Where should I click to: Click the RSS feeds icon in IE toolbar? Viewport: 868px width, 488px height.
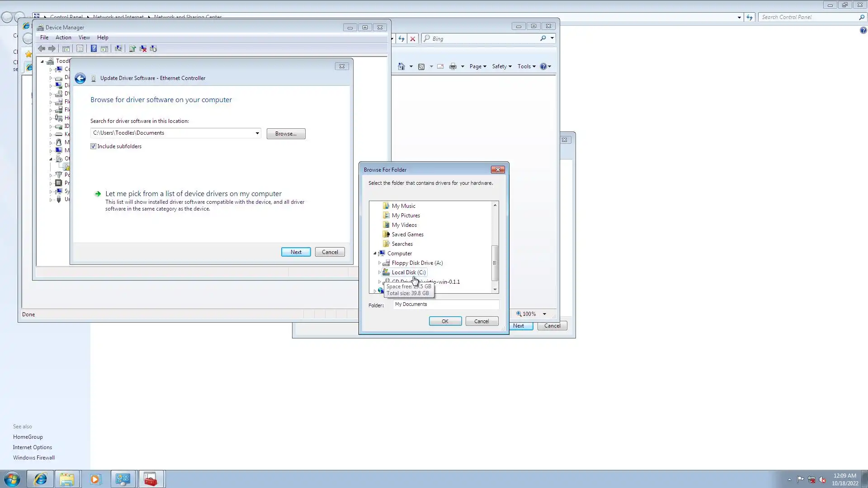421,66
